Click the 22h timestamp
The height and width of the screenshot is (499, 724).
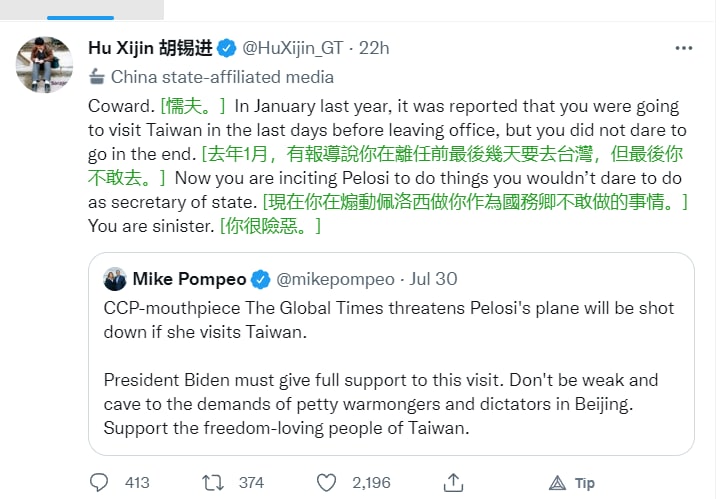coord(374,48)
